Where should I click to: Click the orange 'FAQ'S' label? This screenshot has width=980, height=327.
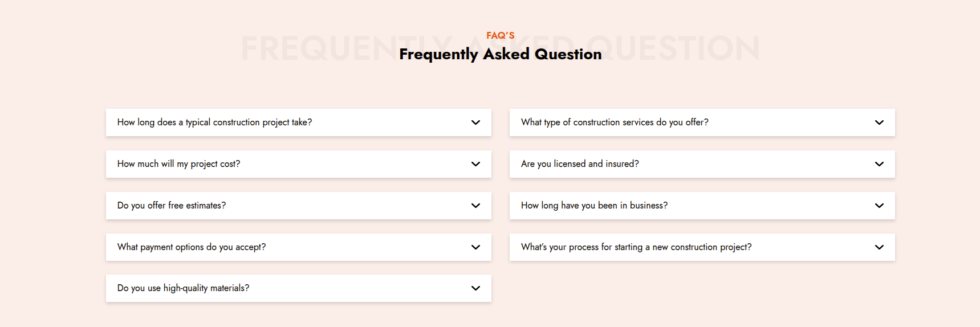click(500, 35)
